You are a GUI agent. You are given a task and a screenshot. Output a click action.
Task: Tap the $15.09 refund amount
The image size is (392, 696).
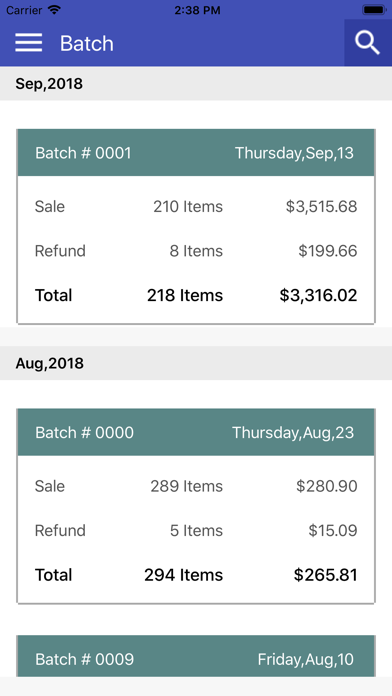coord(333,530)
